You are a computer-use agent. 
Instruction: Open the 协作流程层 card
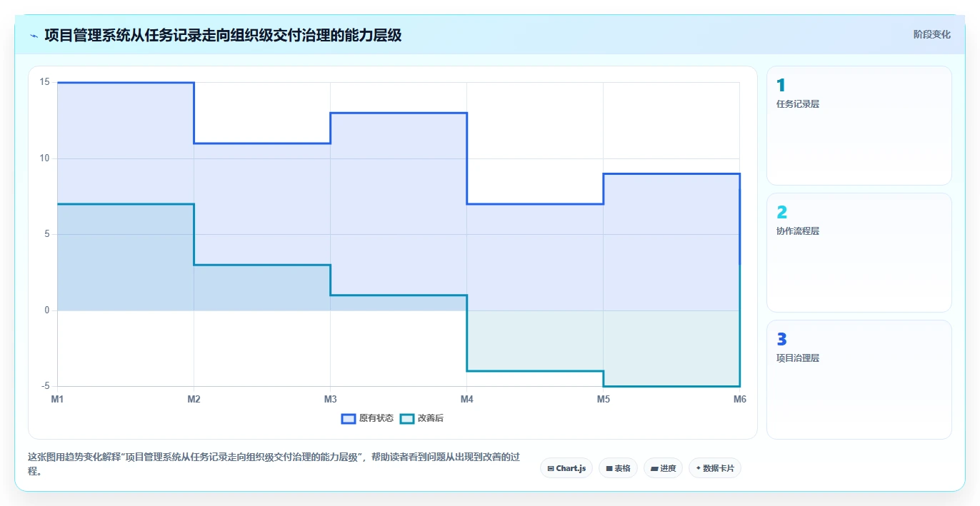point(859,253)
